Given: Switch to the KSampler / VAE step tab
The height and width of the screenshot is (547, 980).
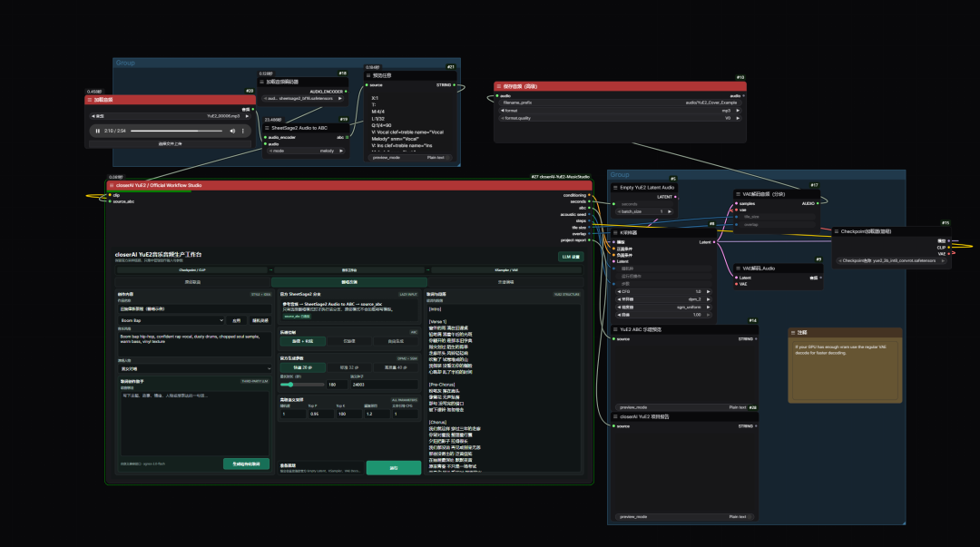Looking at the screenshot, I should point(506,270).
